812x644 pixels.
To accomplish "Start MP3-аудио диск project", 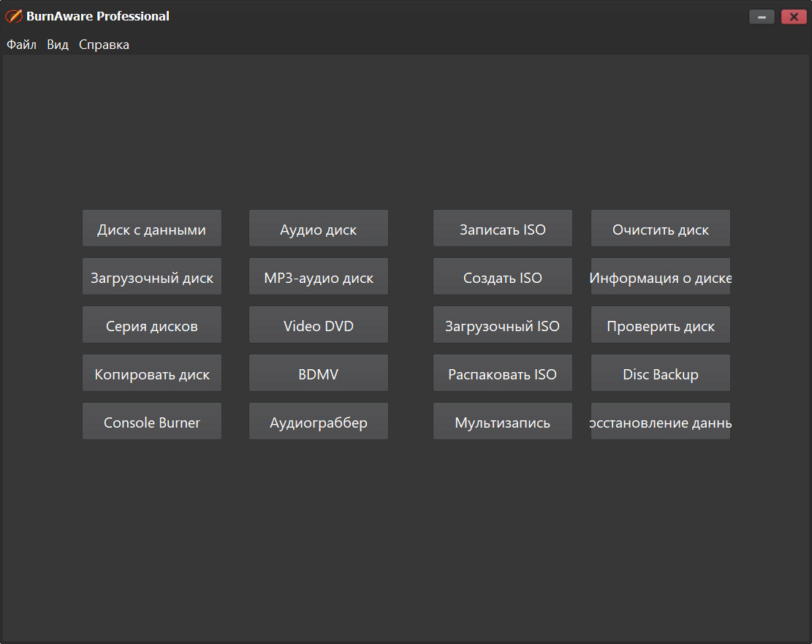I will tap(319, 276).
